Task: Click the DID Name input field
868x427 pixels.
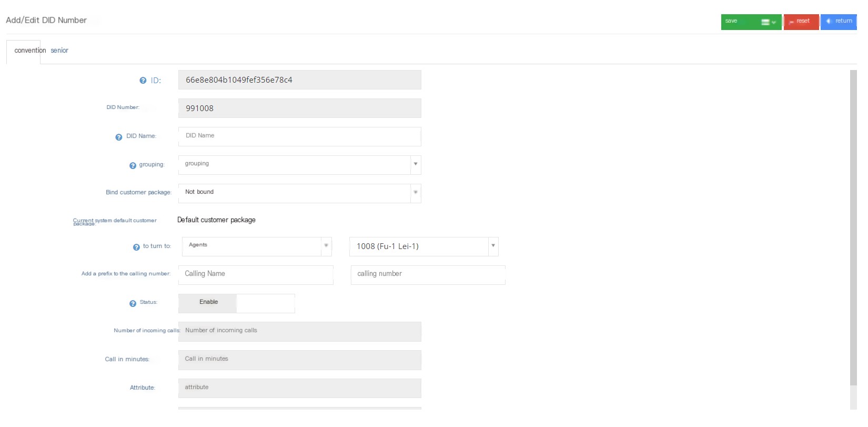Action: (300, 136)
